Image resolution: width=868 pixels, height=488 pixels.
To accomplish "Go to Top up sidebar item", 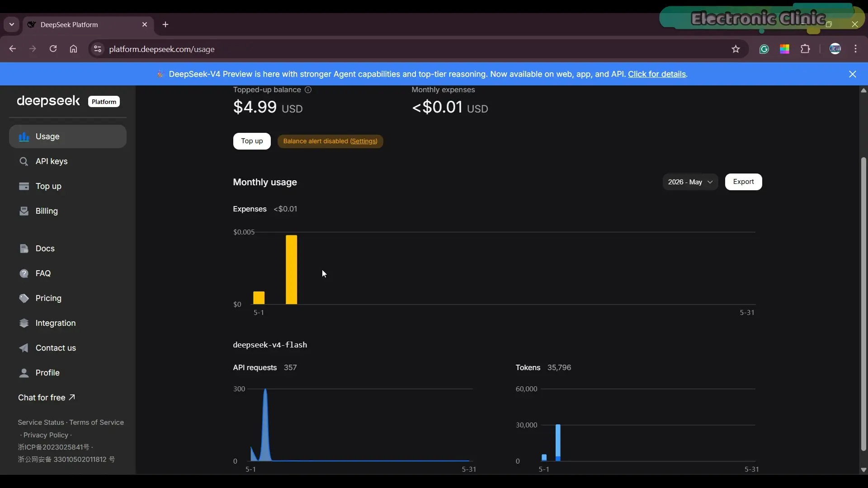I will pyautogui.click(x=67, y=186).
